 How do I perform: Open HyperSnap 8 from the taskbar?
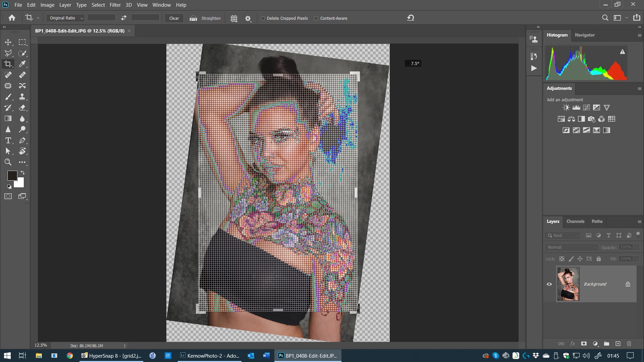coord(111,356)
